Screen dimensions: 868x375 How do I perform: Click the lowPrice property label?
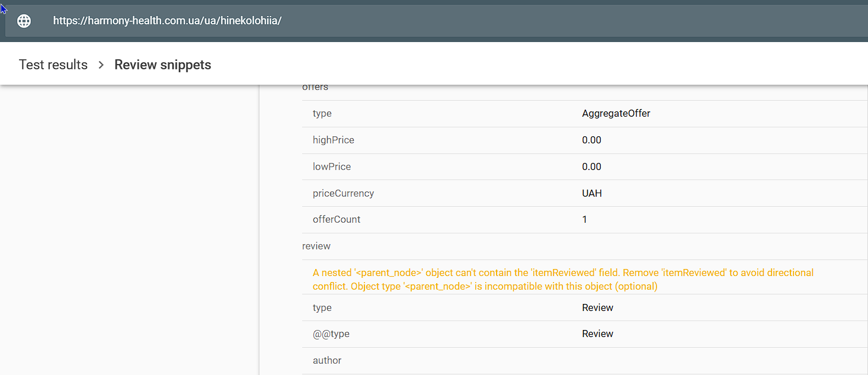[x=332, y=166]
